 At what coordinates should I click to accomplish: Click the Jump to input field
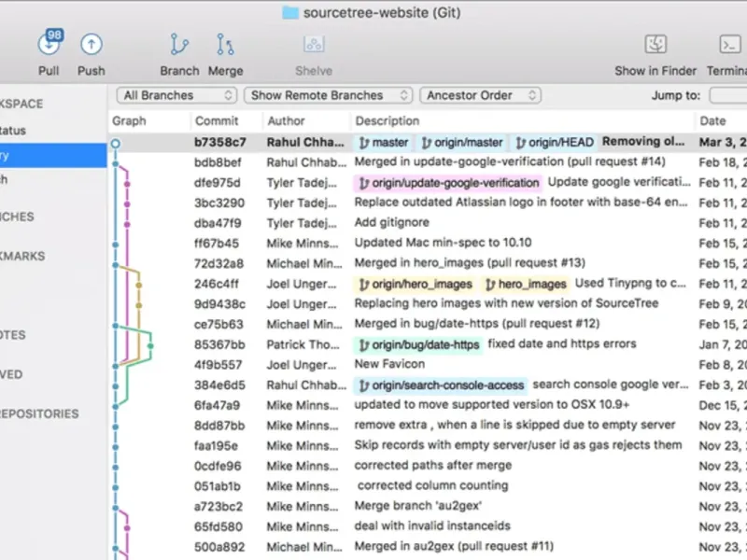click(728, 95)
